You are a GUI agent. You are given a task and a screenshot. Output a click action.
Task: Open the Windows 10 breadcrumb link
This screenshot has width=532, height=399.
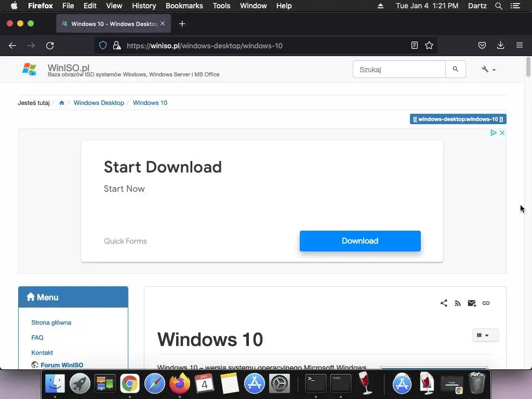150,103
